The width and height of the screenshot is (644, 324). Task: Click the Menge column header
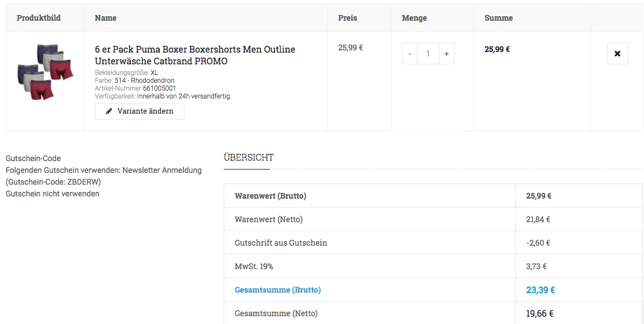pyautogui.click(x=414, y=18)
